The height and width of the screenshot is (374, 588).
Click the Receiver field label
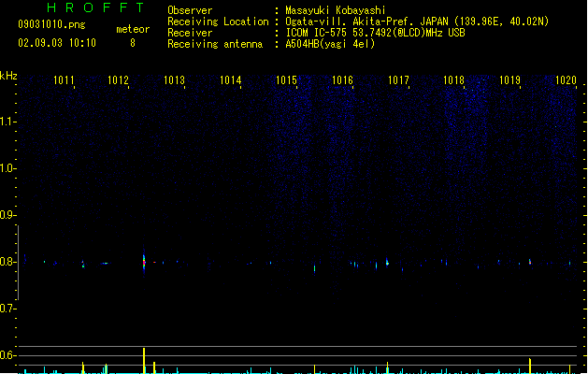tap(190, 33)
